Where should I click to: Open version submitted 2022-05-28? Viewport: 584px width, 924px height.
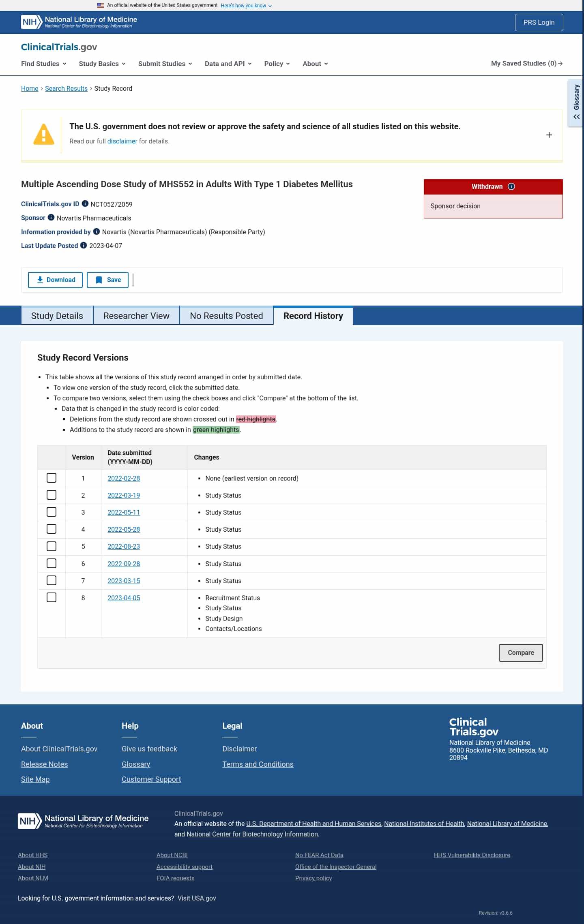[124, 529]
